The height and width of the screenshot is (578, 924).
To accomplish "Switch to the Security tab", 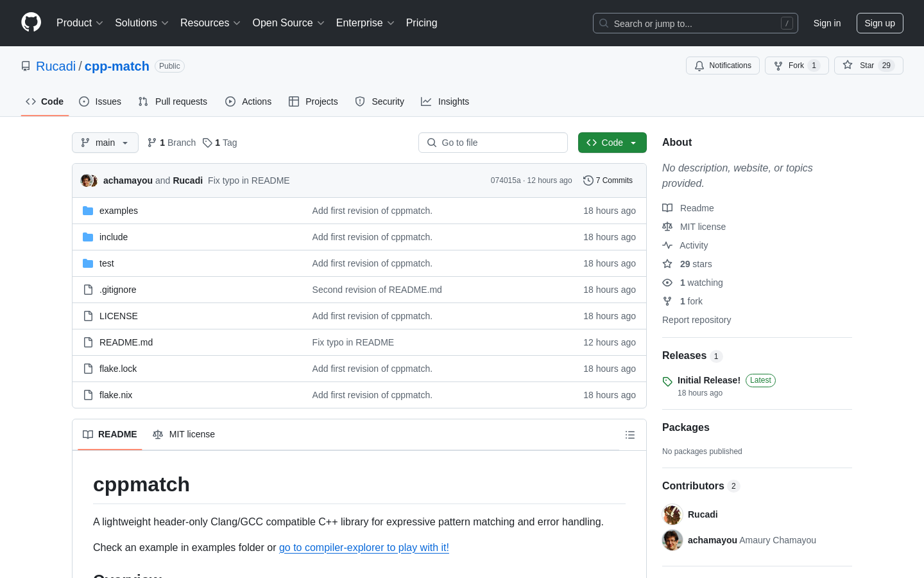I will 380,101.
